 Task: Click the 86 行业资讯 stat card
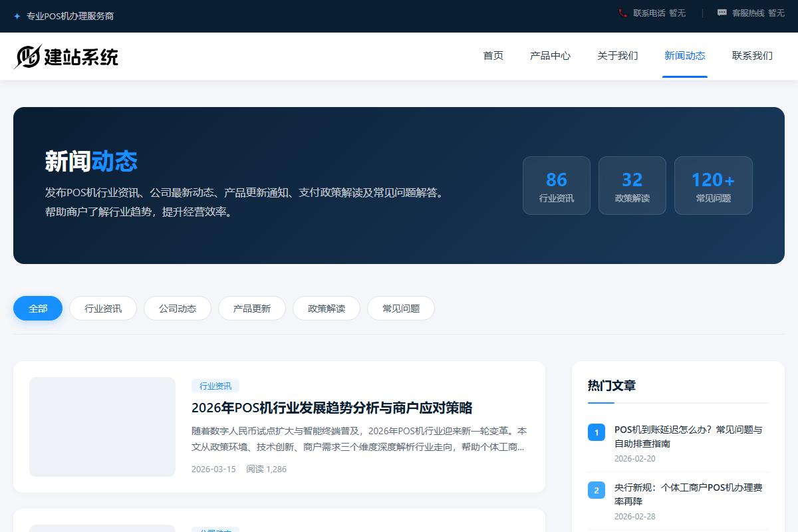pyautogui.click(x=557, y=186)
